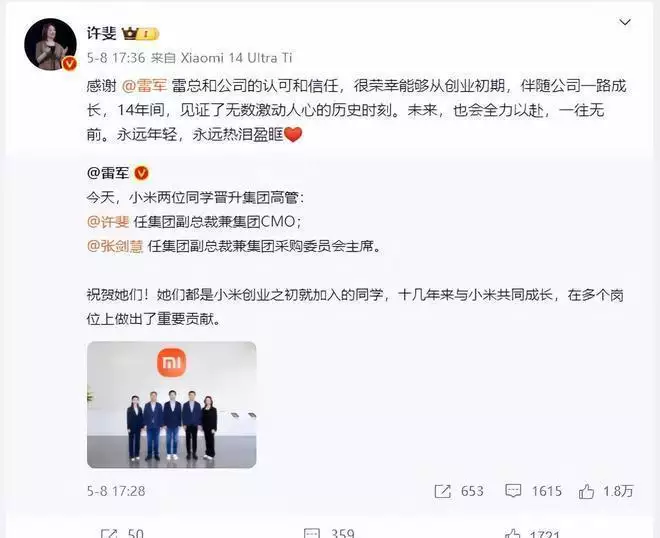Click the quoted post timestamp 5-8 17:28
The image size is (660, 538).
(116, 491)
